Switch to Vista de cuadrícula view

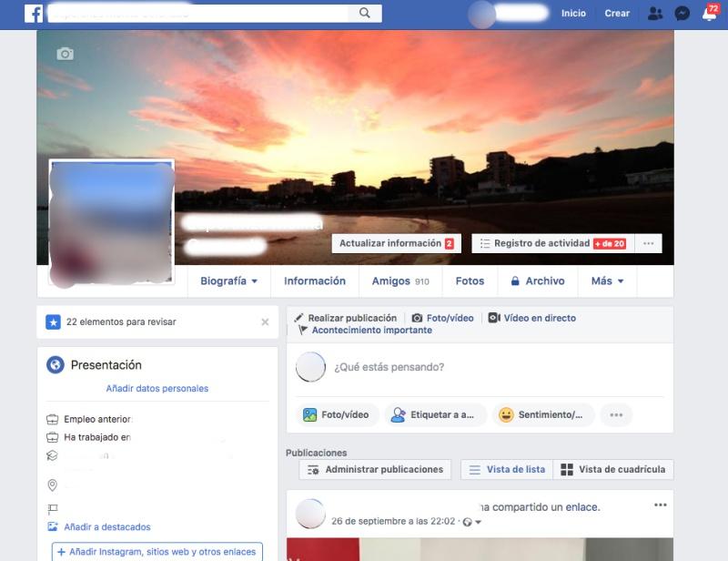click(x=612, y=470)
